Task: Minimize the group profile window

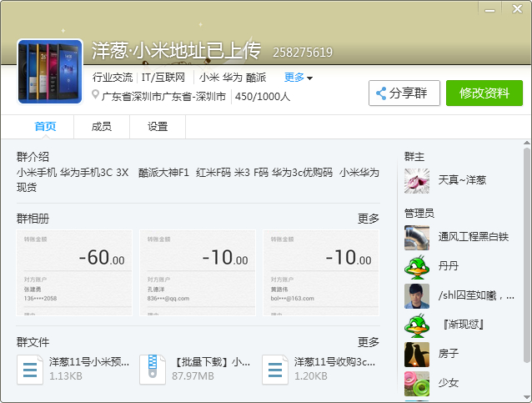Action: pos(489,9)
